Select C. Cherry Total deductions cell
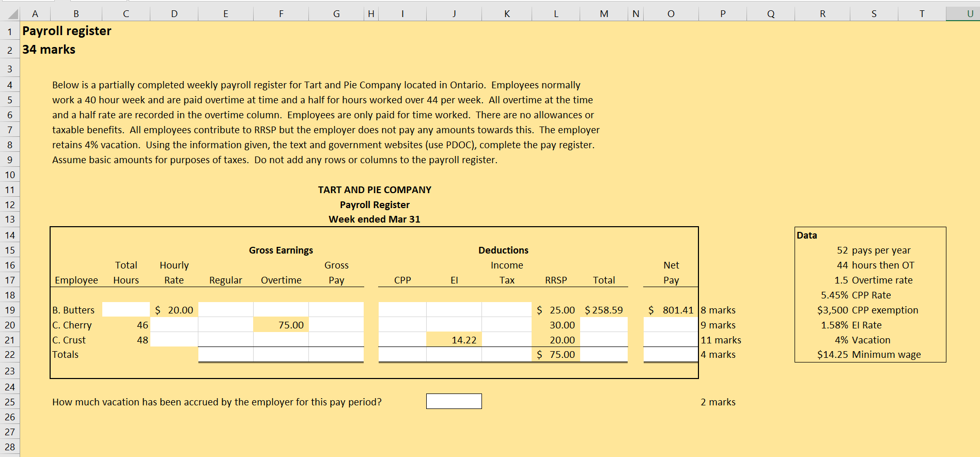 coord(604,325)
